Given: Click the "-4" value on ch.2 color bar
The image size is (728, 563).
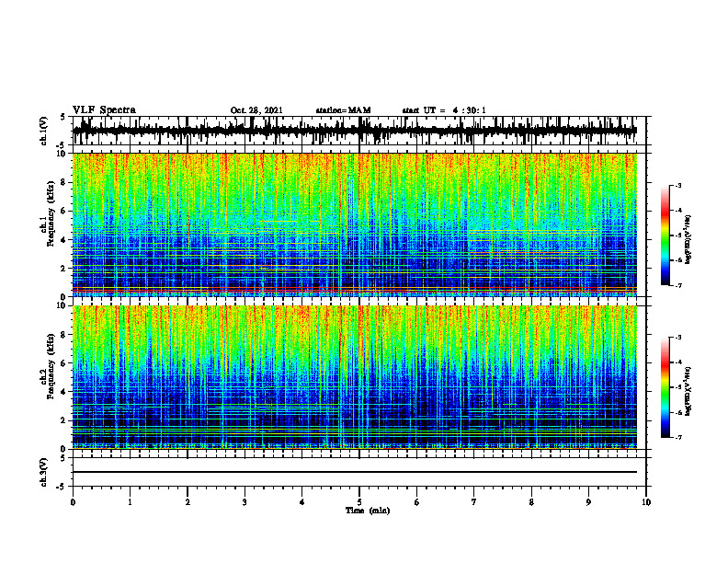Looking at the screenshot, I should [677, 362].
